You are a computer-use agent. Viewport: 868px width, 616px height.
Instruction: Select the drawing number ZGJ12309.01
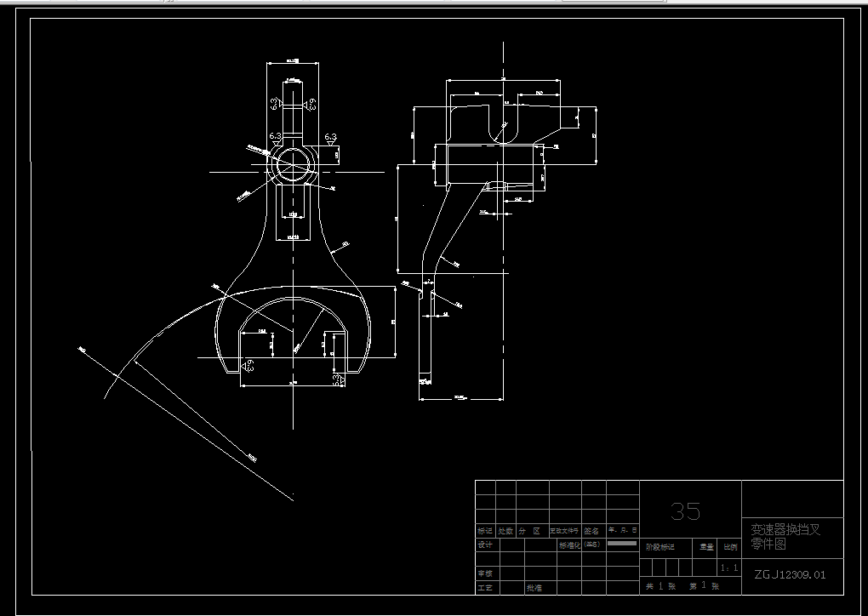790,574
